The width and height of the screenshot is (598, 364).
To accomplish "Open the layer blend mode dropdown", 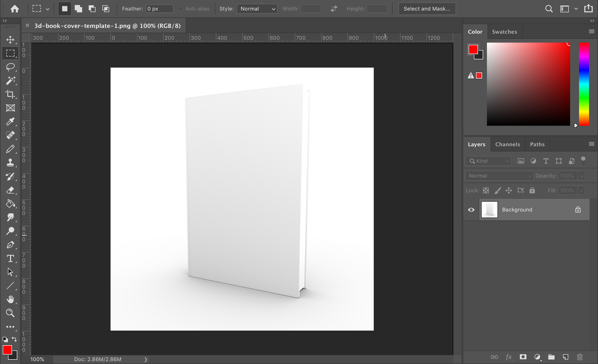I will coord(499,175).
